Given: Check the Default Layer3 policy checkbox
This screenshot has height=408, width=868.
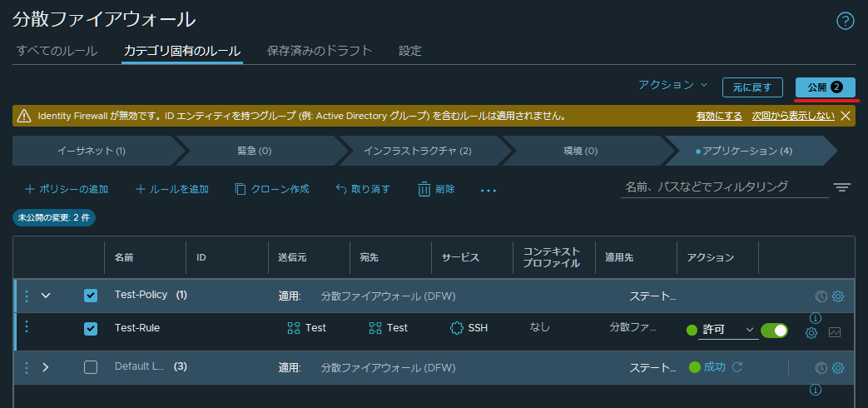Looking at the screenshot, I should (x=91, y=367).
